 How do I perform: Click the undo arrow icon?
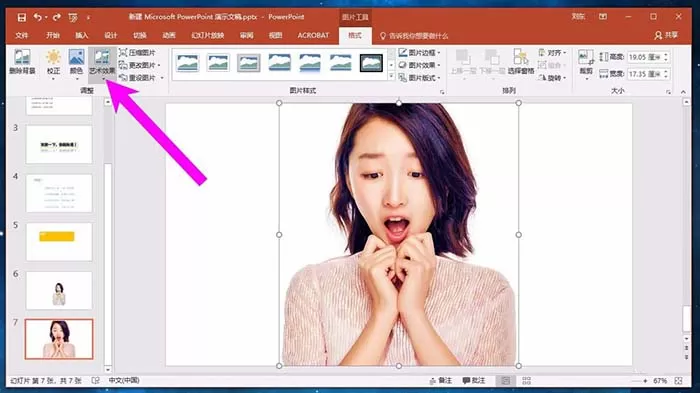pos(38,17)
